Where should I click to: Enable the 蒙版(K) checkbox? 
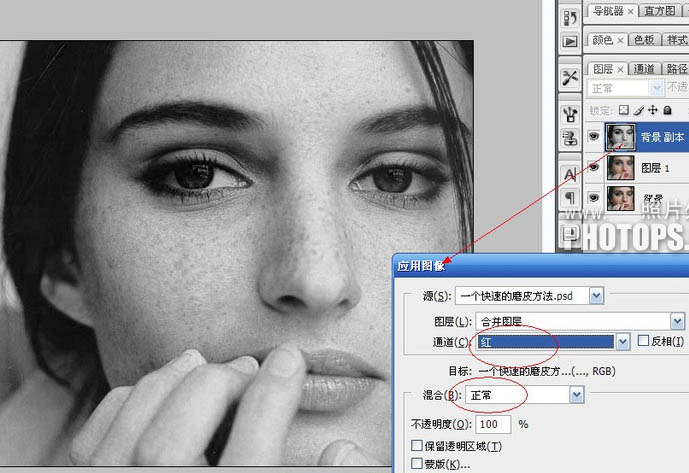coord(417,463)
